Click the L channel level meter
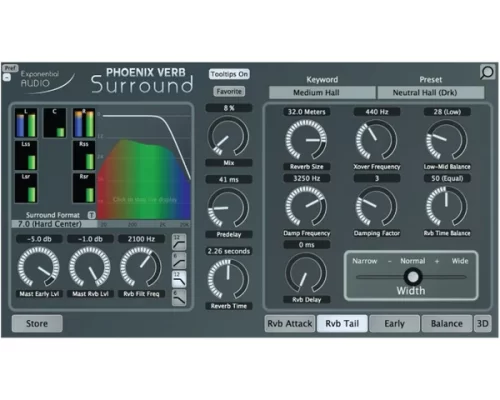The image size is (500, 400). coord(26,123)
